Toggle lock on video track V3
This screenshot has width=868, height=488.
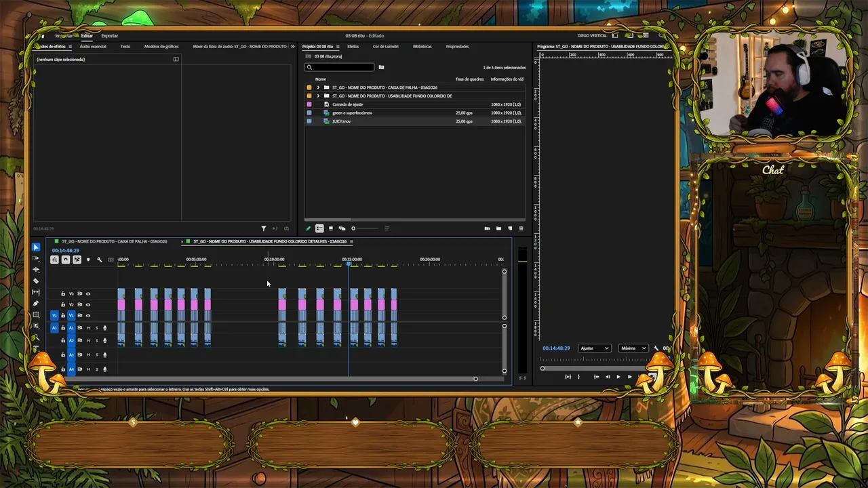click(x=63, y=293)
